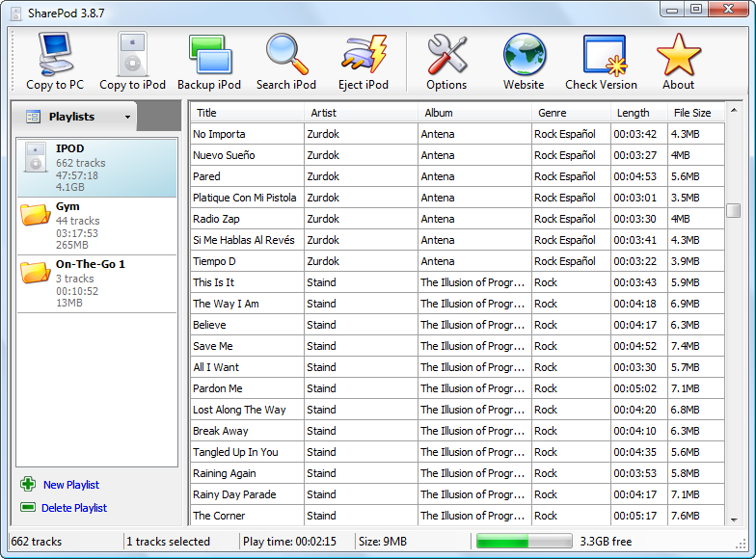
Task: Click the Copy to iPod icon
Action: [x=132, y=54]
